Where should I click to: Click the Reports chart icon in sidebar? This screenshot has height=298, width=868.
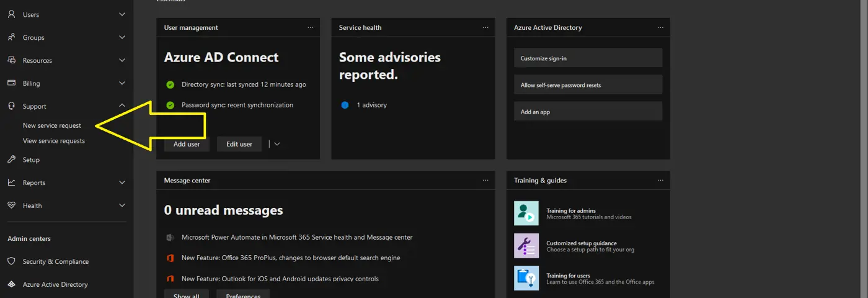click(x=11, y=183)
